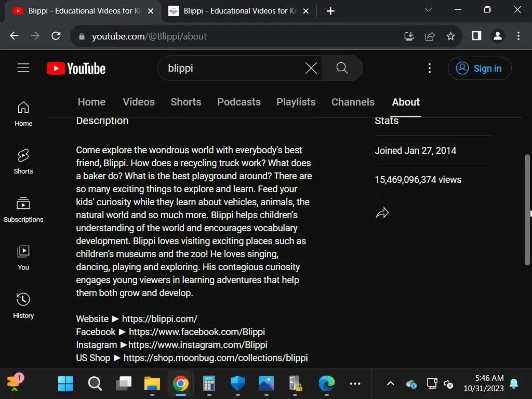The image size is (532, 399).
Task: Show more taskbar apps via ellipsis
Action: 355,384
